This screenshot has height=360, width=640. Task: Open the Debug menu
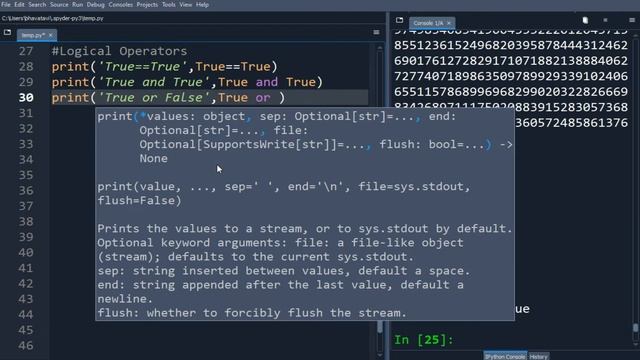click(x=96, y=5)
